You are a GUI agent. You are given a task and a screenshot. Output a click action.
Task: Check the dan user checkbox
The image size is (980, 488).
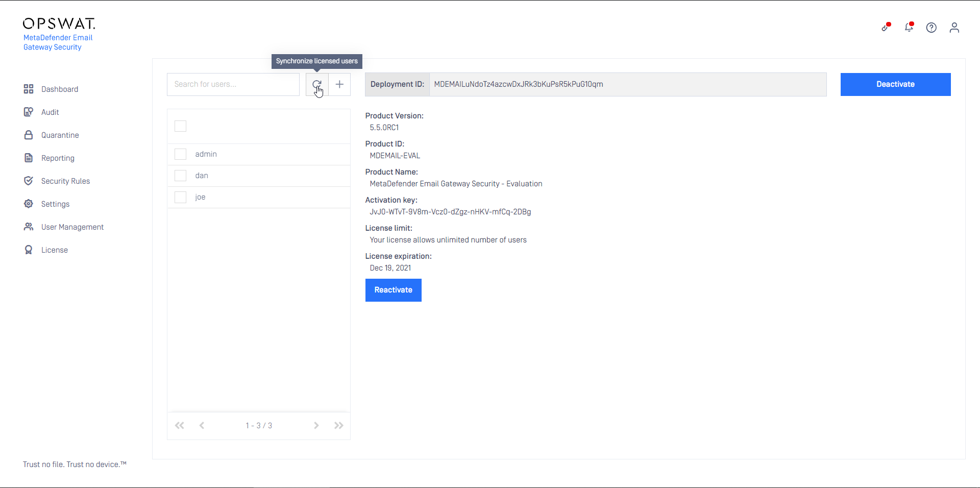pos(181,176)
